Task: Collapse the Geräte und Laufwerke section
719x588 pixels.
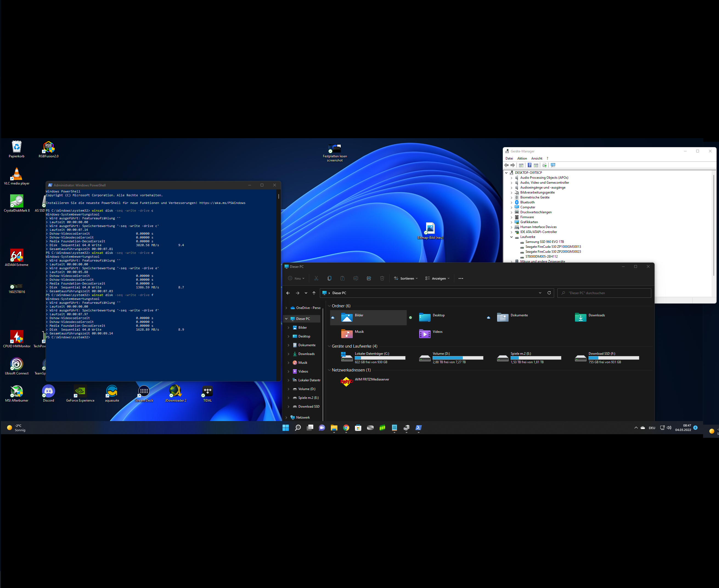Action: 329,346
